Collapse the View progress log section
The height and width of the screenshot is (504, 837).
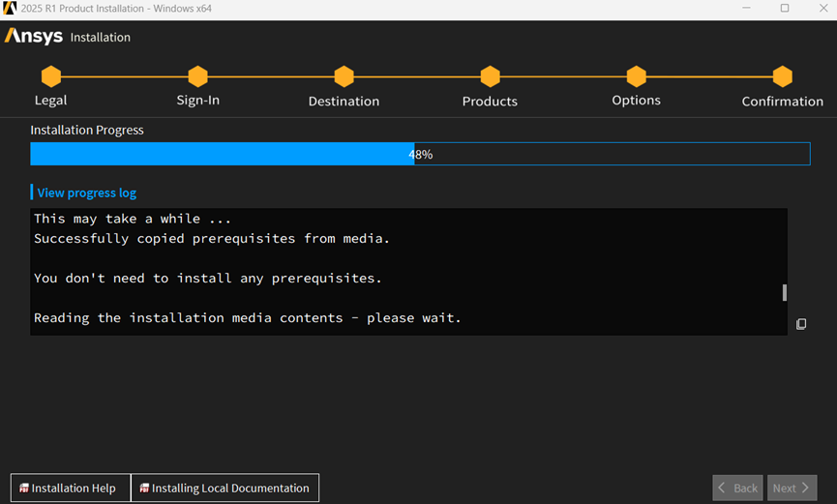point(86,193)
